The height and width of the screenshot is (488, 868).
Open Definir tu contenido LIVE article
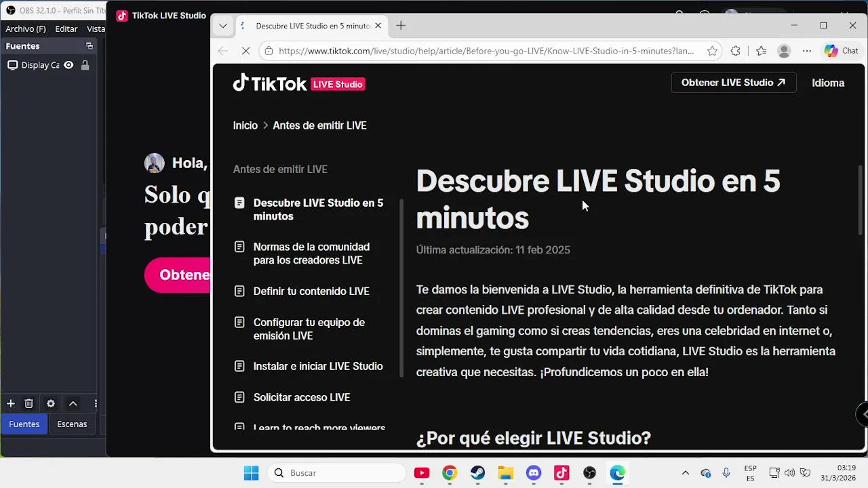coord(302,291)
